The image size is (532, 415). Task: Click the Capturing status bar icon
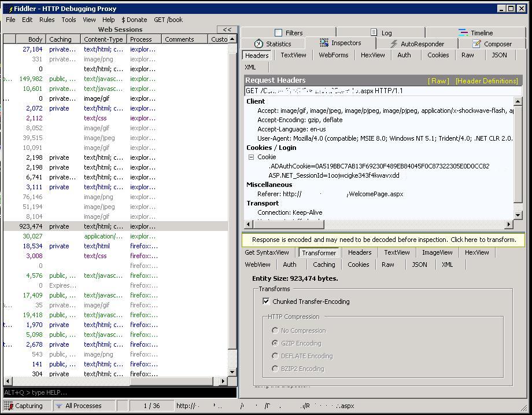8,406
